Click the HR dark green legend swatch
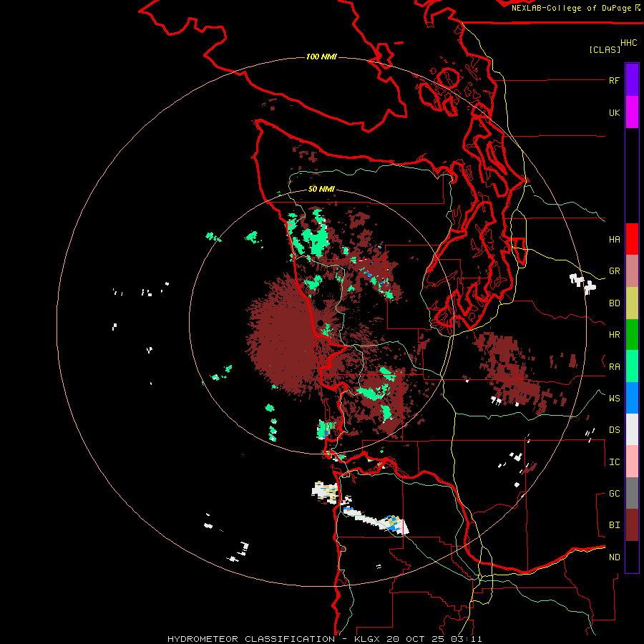 tap(632, 334)
